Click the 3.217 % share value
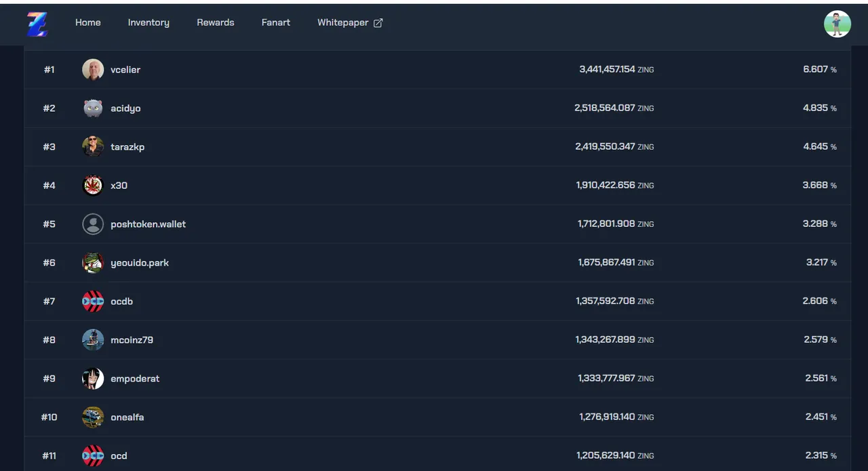The image size is (868, 471). tap(821, 262)
